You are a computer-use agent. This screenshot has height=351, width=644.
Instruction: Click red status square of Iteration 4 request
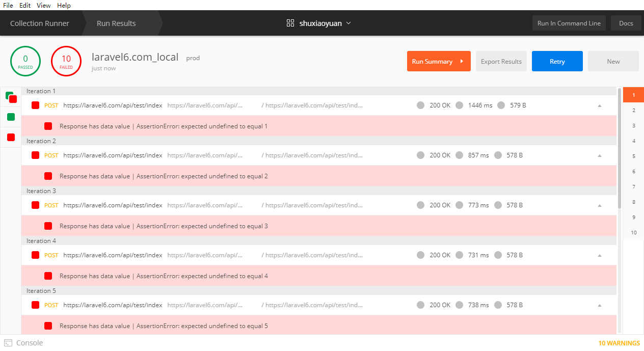pyautogui.click(x=36, y=255)
